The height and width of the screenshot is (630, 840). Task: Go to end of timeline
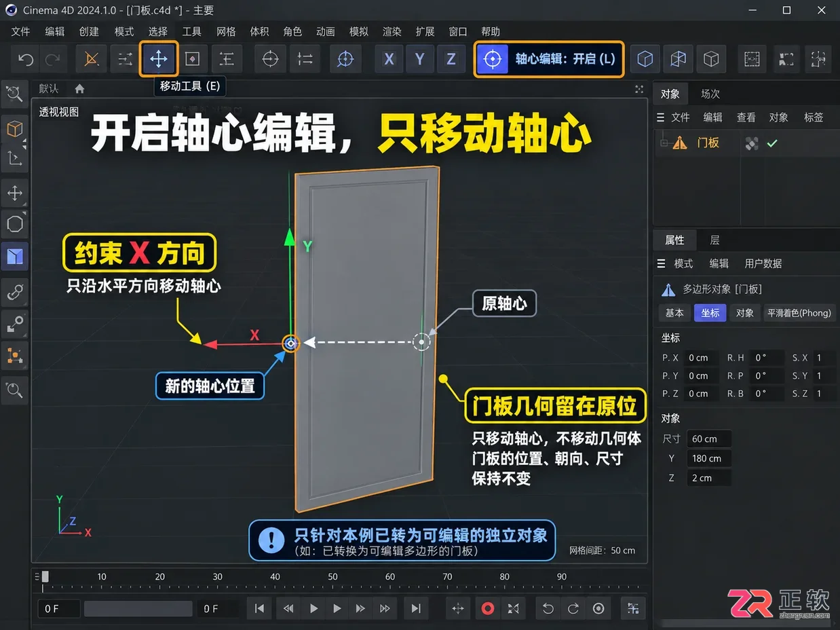(x=416, y=609)
